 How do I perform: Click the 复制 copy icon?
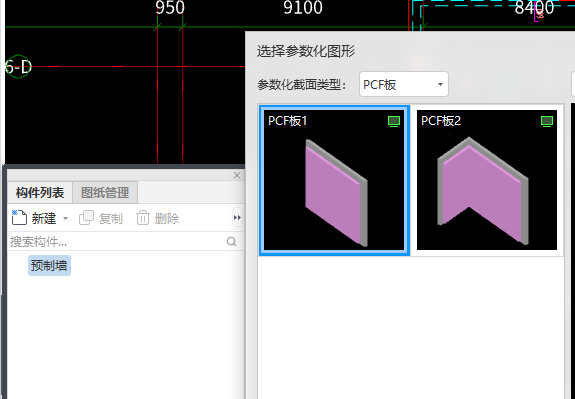click(x=87, y=218)
